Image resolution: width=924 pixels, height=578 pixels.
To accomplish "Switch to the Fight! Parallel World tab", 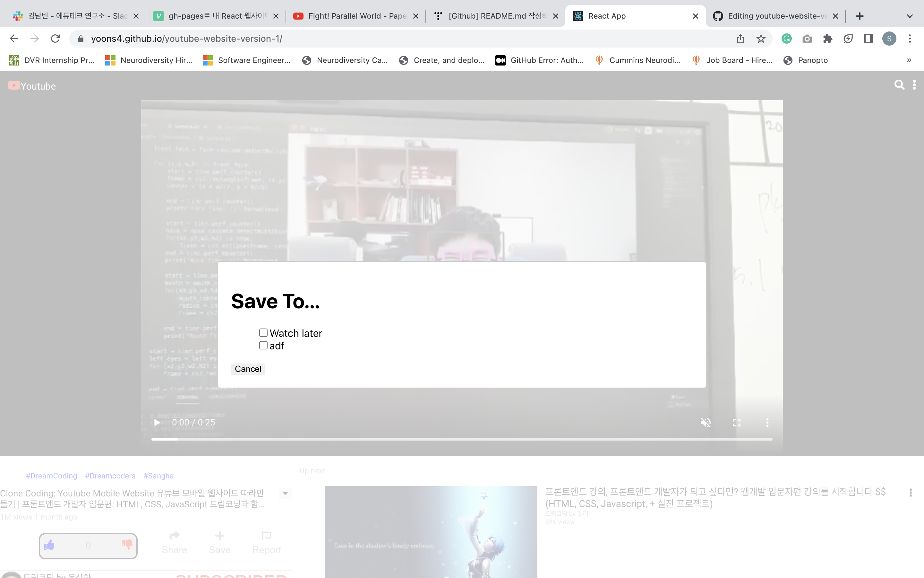I will coord(356,16).
